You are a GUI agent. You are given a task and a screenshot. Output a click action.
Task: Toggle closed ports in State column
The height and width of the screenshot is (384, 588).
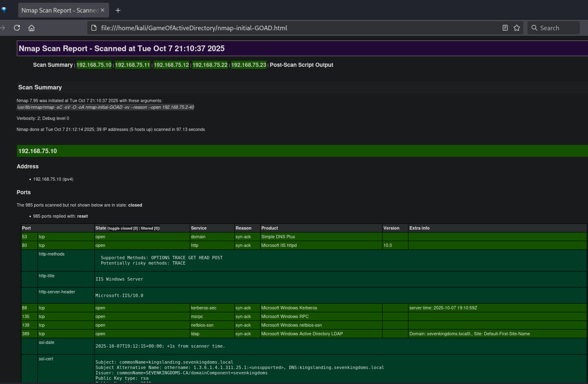[x=123, y=228]
